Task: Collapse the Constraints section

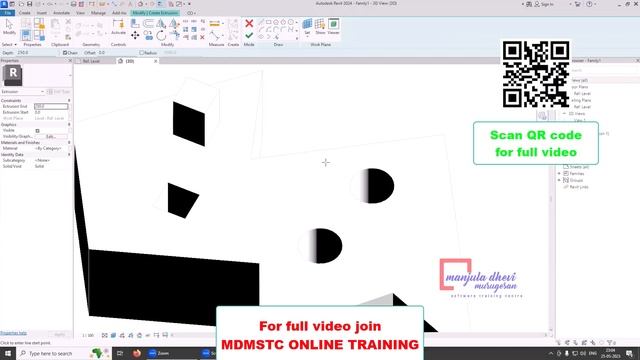Action: click(x=69, y=100)
